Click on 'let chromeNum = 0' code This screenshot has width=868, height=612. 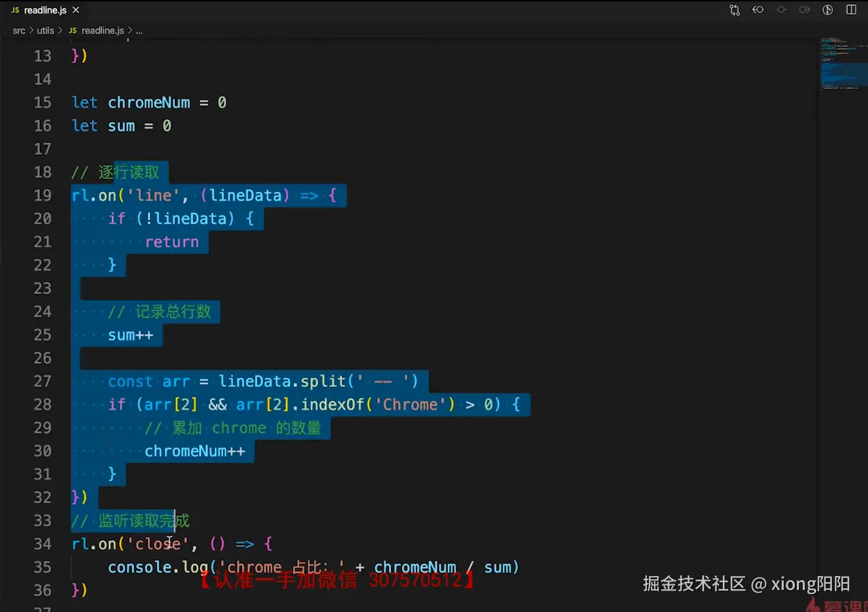(x=149, y=103)
